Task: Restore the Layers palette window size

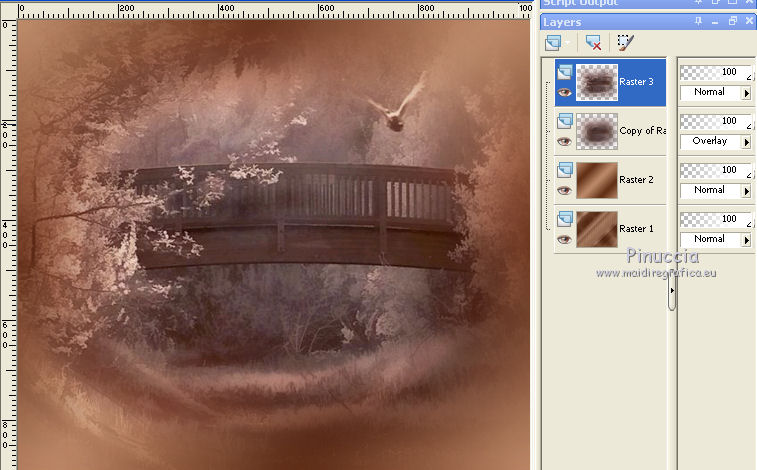Action: tap(732, 21)
